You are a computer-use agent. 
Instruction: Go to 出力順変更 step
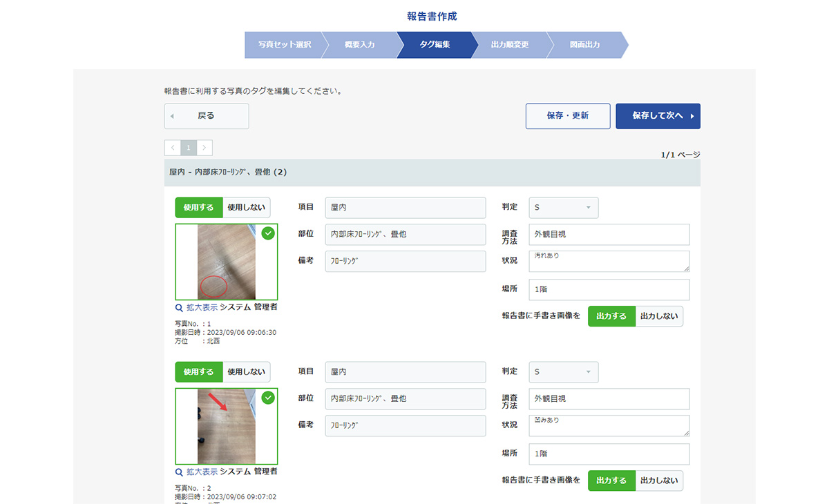point(510,45)
